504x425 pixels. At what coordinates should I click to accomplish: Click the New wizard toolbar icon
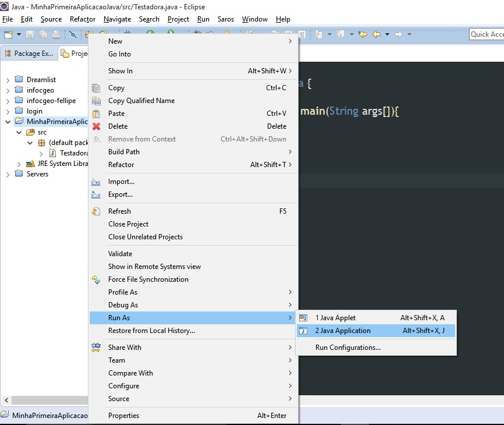click(8, 34)
